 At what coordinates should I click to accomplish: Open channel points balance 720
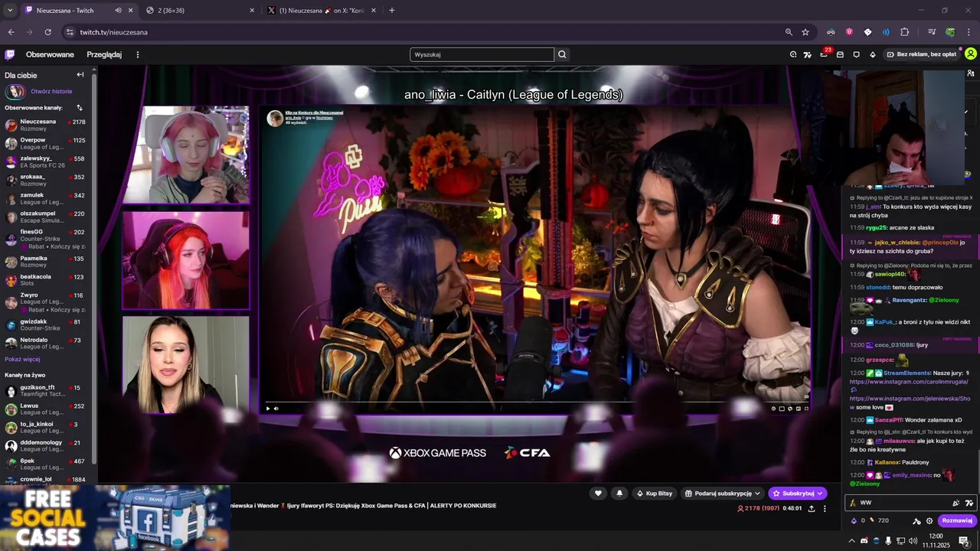[878, 520]
